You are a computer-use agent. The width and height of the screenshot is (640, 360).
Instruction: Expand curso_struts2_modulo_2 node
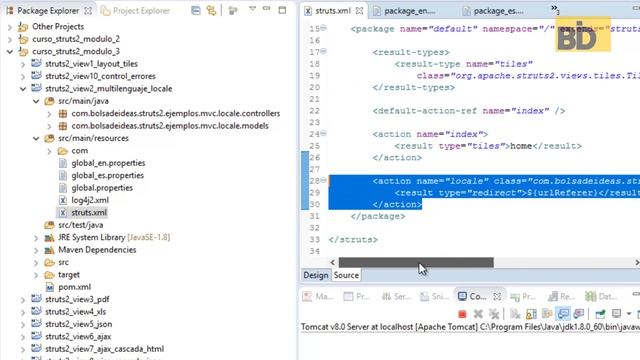point(10,39)
